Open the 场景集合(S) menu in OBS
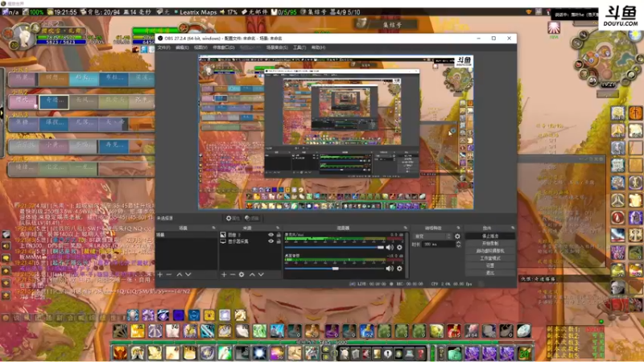Viewport: 644px width, 362px height. tap(277, 47)
